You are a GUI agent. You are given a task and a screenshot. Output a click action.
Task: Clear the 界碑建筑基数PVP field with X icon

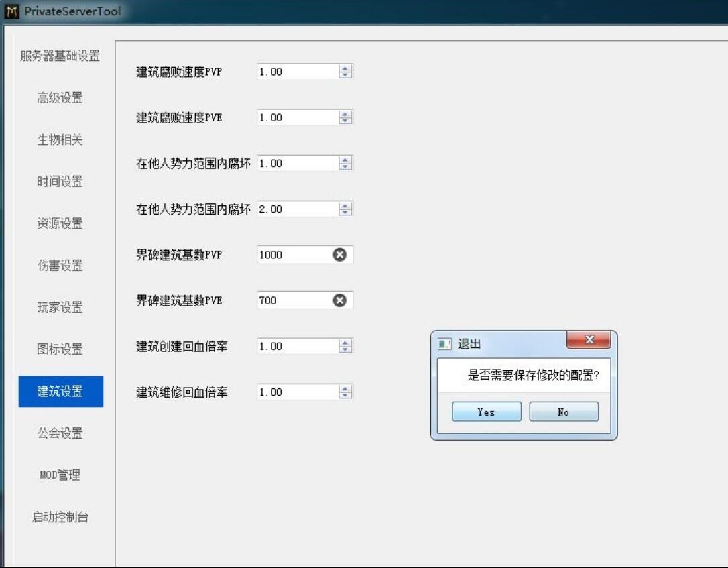[340, 255]
